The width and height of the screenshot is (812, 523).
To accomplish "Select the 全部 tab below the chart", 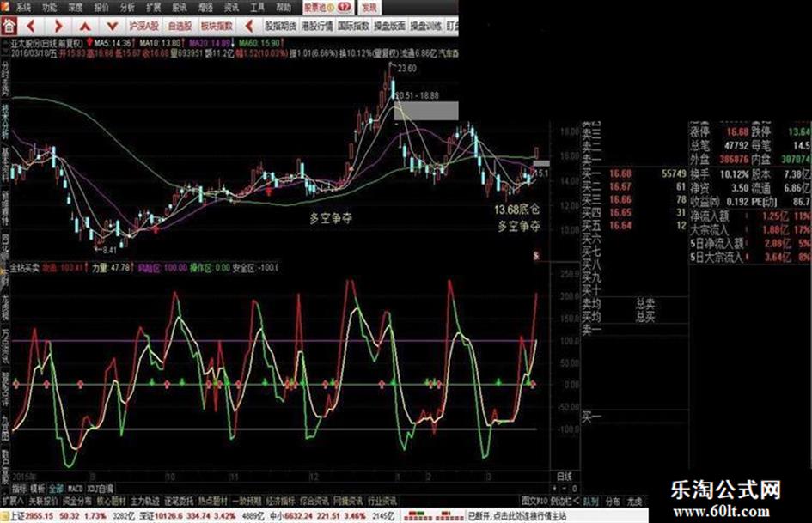I will coord(56,489).
